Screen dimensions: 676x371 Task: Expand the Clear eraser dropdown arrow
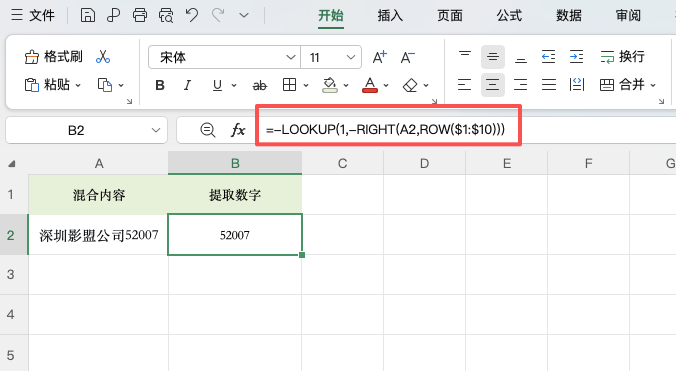(x=426, y=85)
